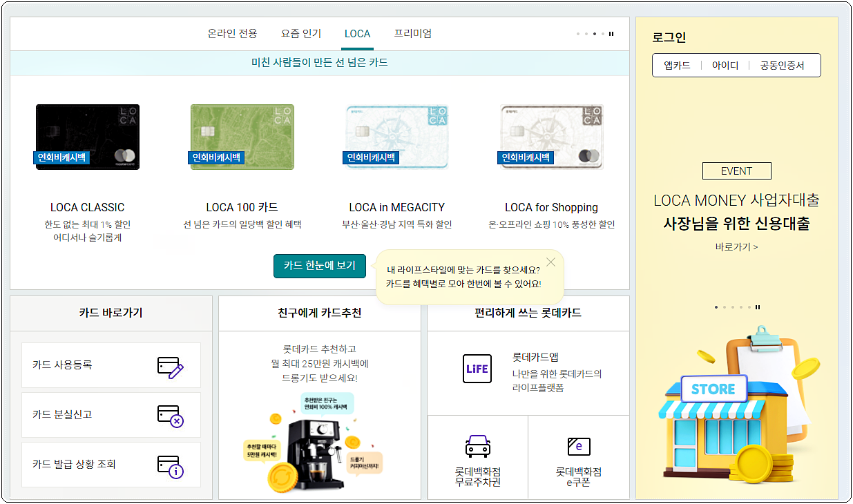
Task: Click the 미친 사람들이 만든 선 넘은 카드 banner
Action: pyautogui.click(x=320, y=63)
